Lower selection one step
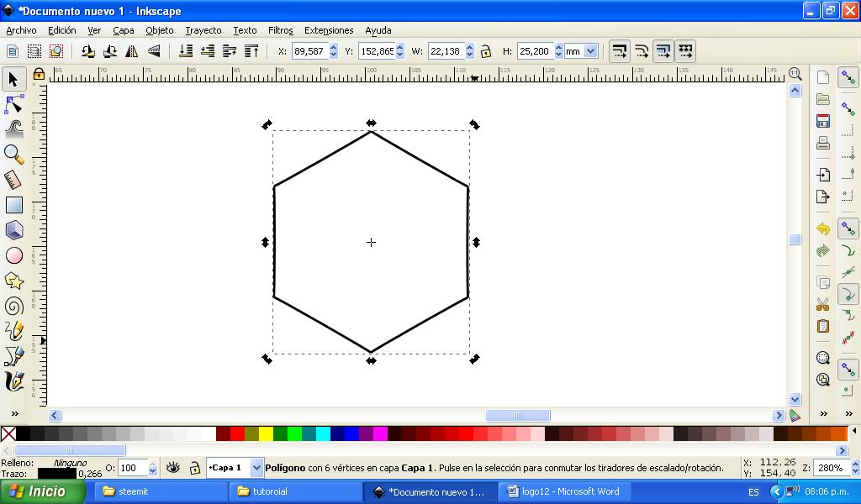Viewport: 861px width, 504px height. [x=208, y=51]
